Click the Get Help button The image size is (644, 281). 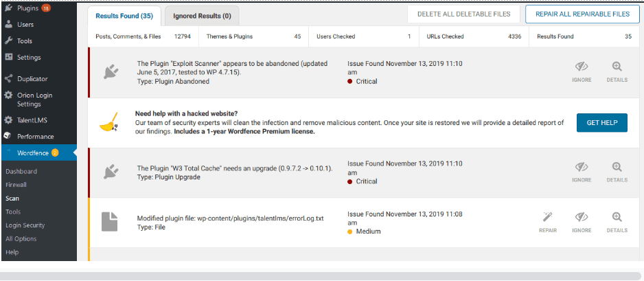point(601,123)
